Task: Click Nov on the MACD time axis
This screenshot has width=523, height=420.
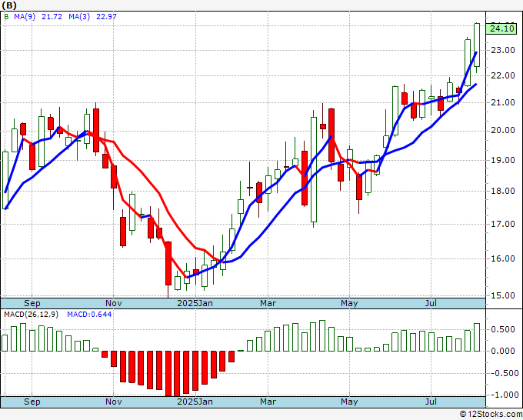Action: (113, 402)
